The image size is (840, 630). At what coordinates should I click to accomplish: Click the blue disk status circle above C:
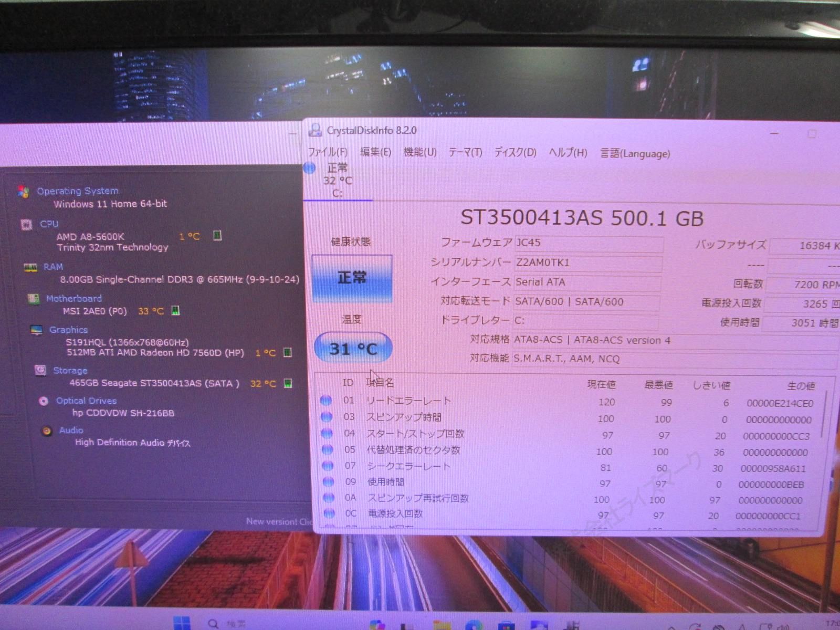[309, 168]
